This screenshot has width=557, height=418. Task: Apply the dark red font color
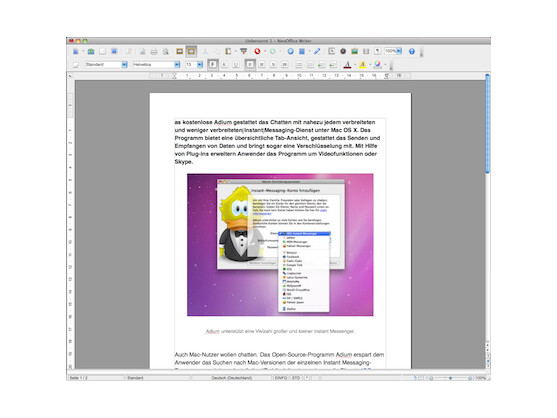[x=347, y=65]
